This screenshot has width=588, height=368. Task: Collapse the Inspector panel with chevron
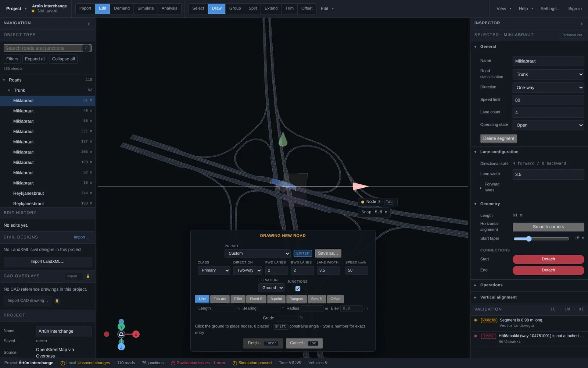point(581,24)
